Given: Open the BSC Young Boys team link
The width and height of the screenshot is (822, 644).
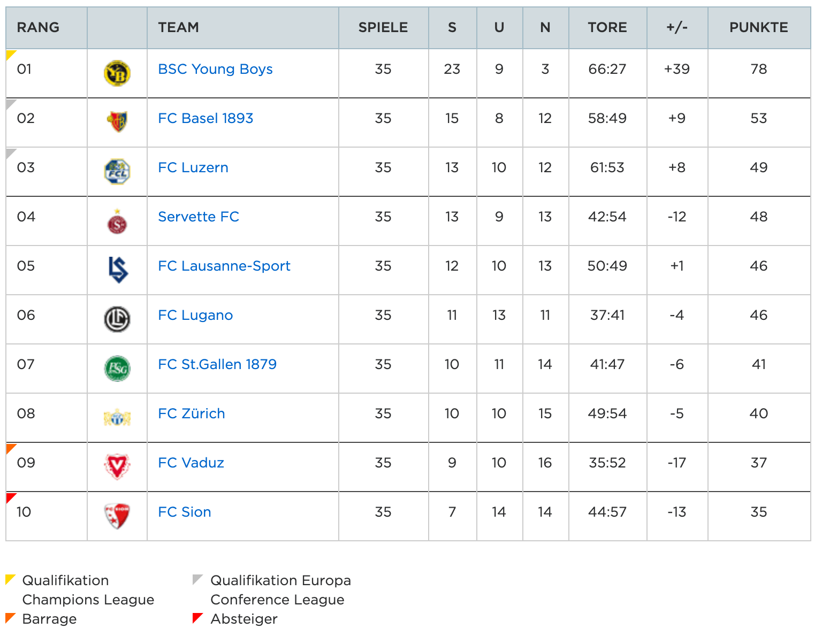Looking at the screenshot, I should click(215, 69).
